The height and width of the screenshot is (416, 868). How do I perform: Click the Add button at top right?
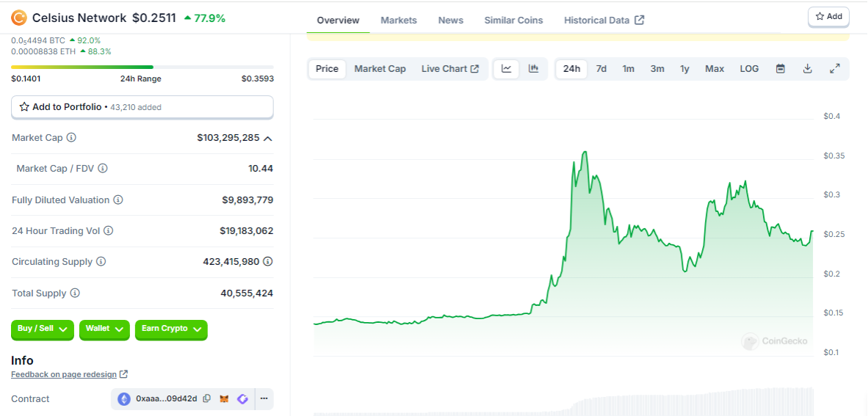(828, 17)
